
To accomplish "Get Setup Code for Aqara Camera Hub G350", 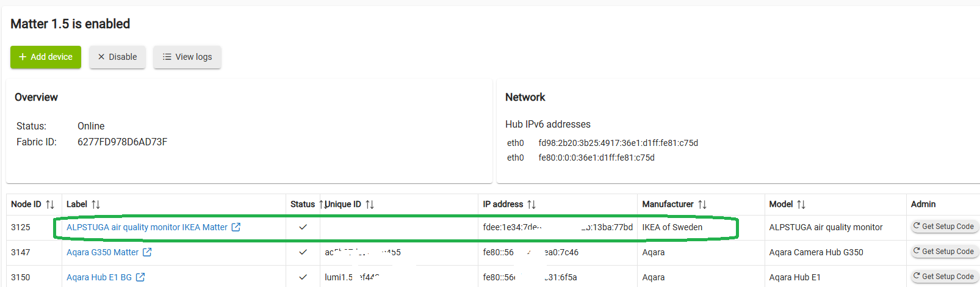I will click(x=944, y=252).
